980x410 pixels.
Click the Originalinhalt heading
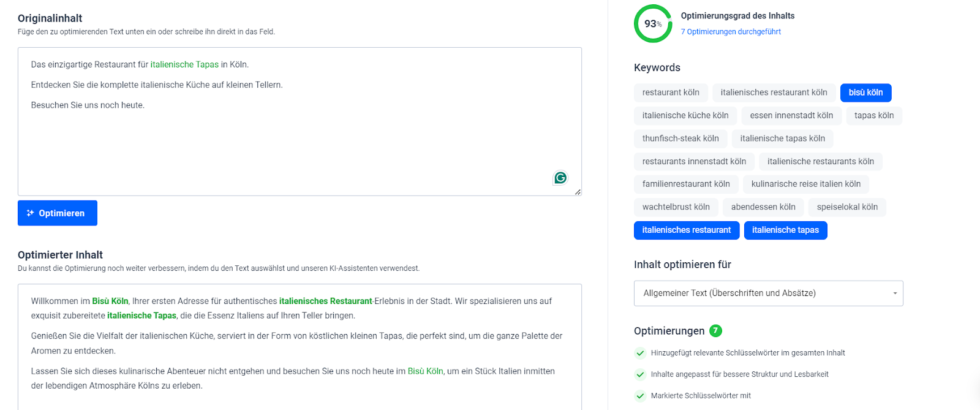point(50,18)
